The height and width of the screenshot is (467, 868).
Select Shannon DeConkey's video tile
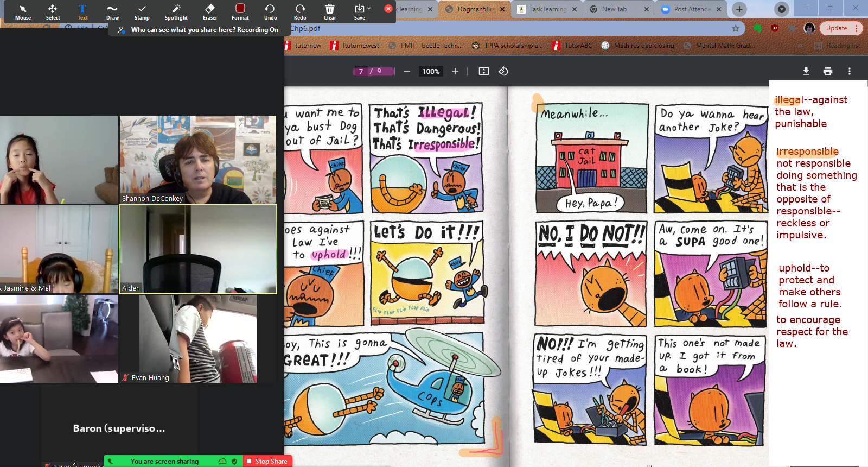[198, 160]
